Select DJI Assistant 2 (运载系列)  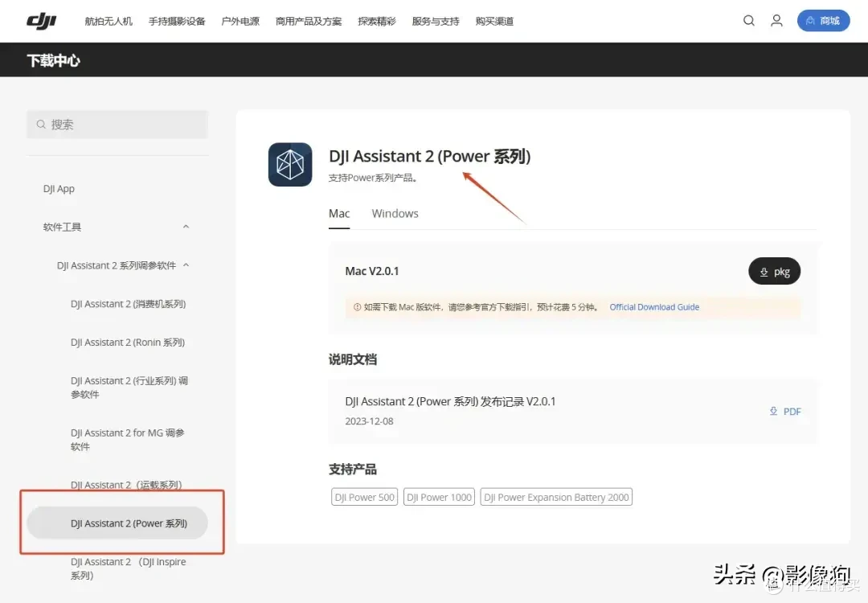(126, 485)
